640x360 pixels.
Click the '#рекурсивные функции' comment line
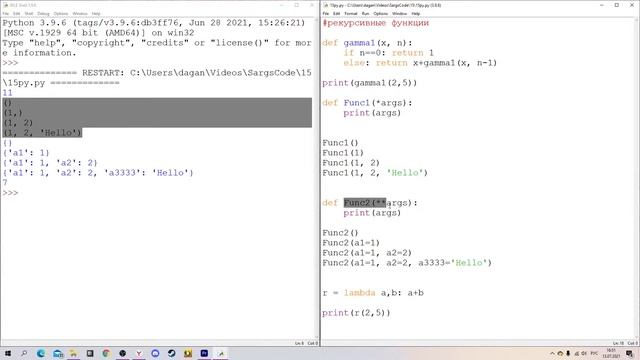[376, 23]
